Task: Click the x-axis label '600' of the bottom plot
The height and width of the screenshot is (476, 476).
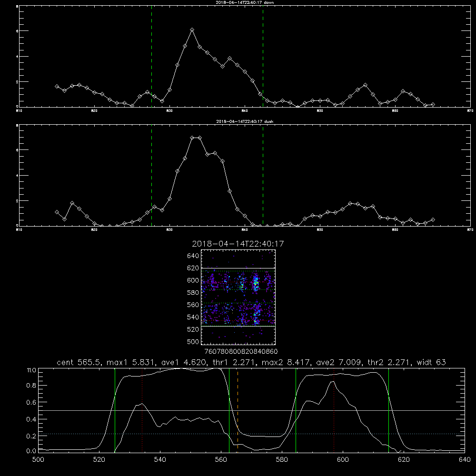Action: point(343,460)
